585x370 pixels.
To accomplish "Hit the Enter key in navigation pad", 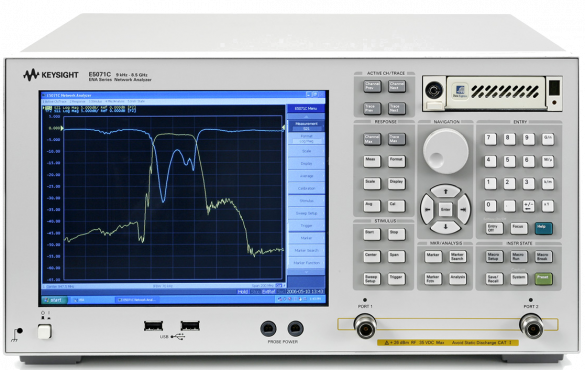I will [445, 210].
